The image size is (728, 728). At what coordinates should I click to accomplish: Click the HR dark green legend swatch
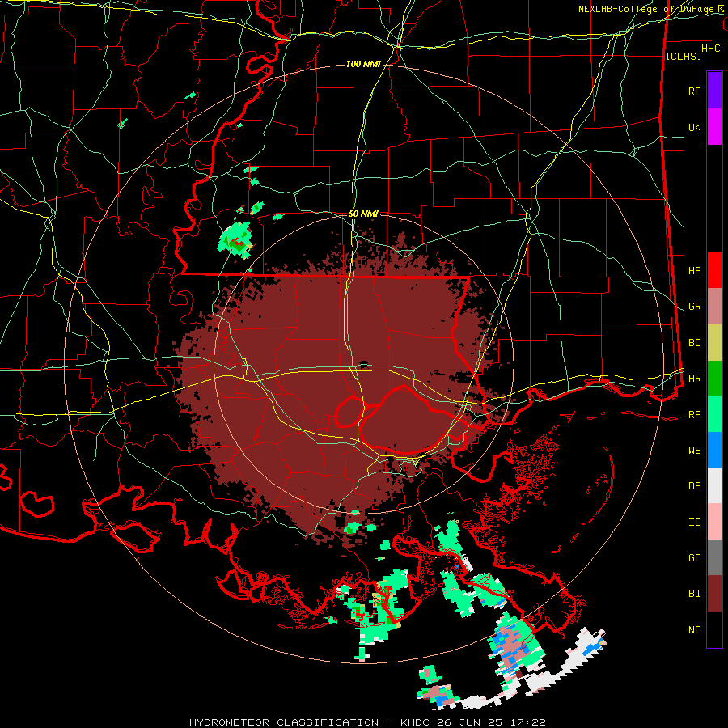[714, 379]
